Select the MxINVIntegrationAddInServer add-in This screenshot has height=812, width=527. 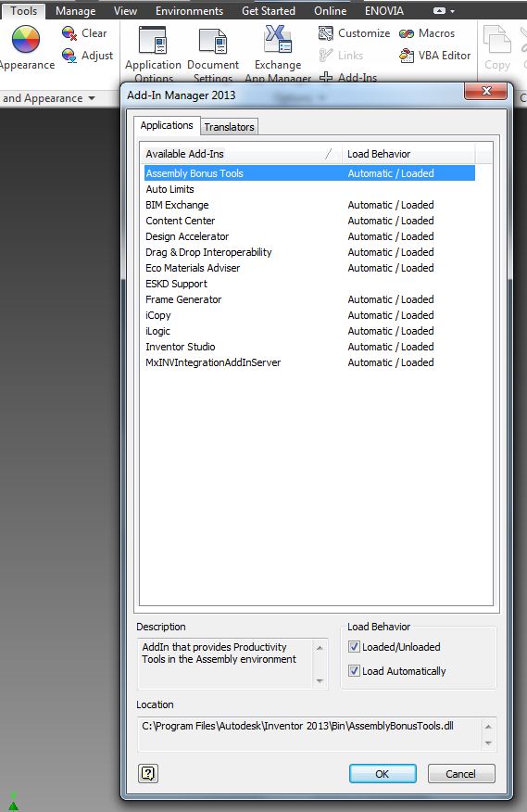click(309, 362)
